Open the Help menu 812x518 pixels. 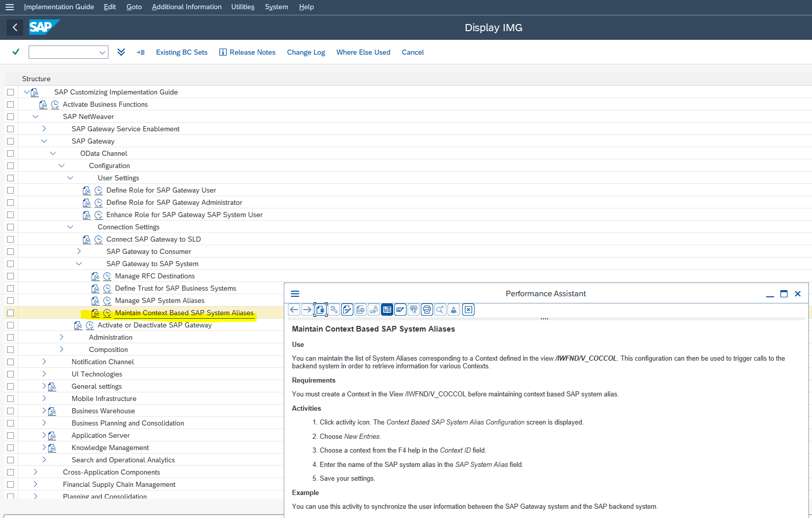click(x=306, y=7)
